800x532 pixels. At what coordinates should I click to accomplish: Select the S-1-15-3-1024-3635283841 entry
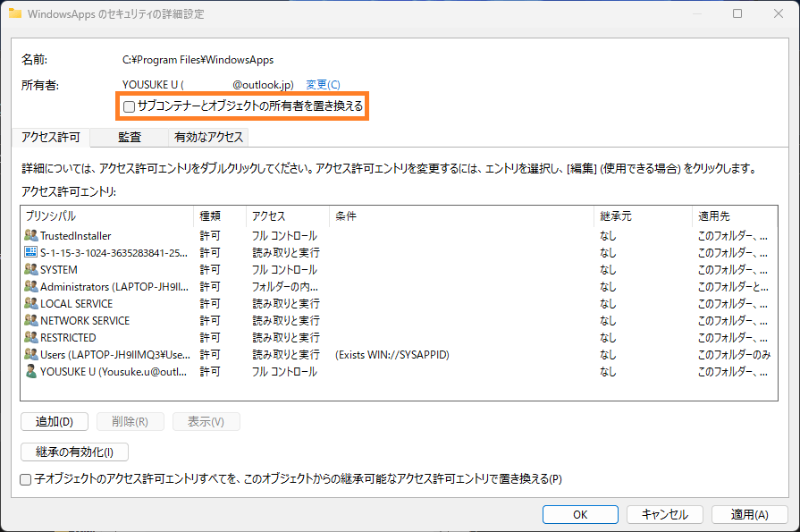(x=399, y=252)
